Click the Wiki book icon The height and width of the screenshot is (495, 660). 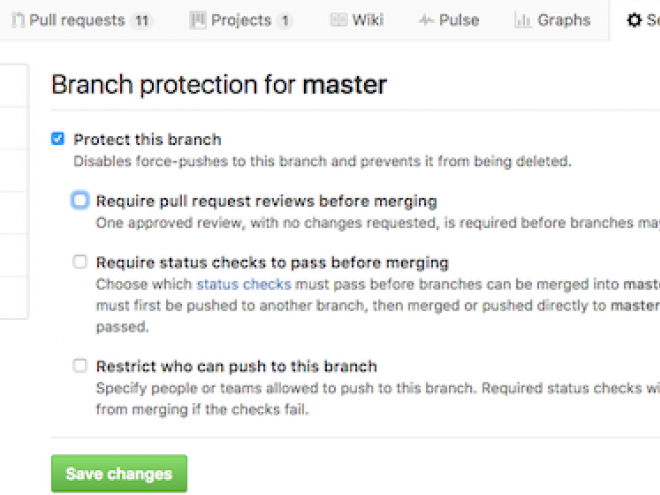tap(339, 20)
